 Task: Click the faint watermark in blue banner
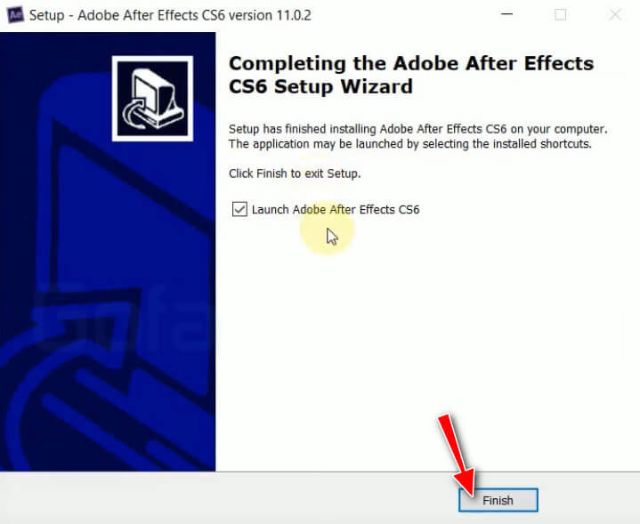click(x=118, y=318)
